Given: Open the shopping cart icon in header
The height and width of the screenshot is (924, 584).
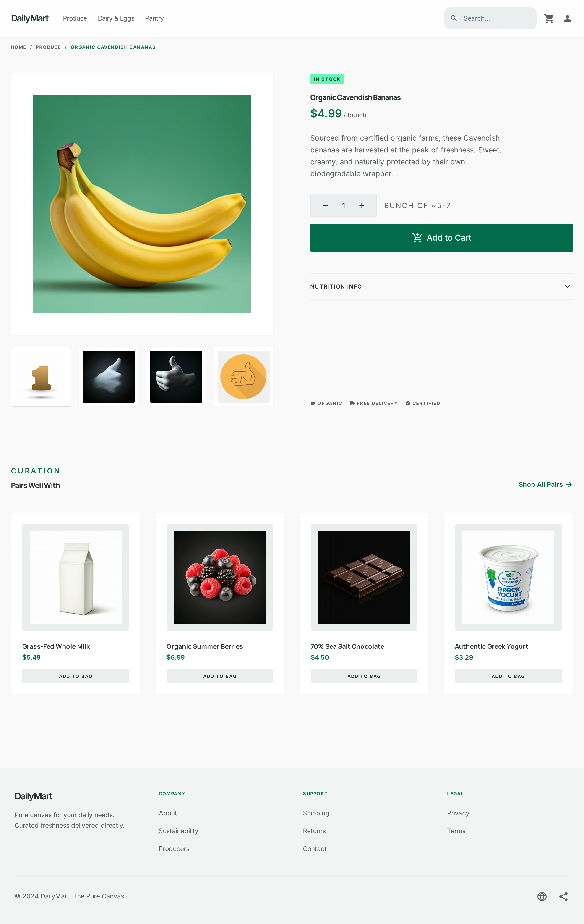Looking at the screenshot, I should [x=549, y=18].
